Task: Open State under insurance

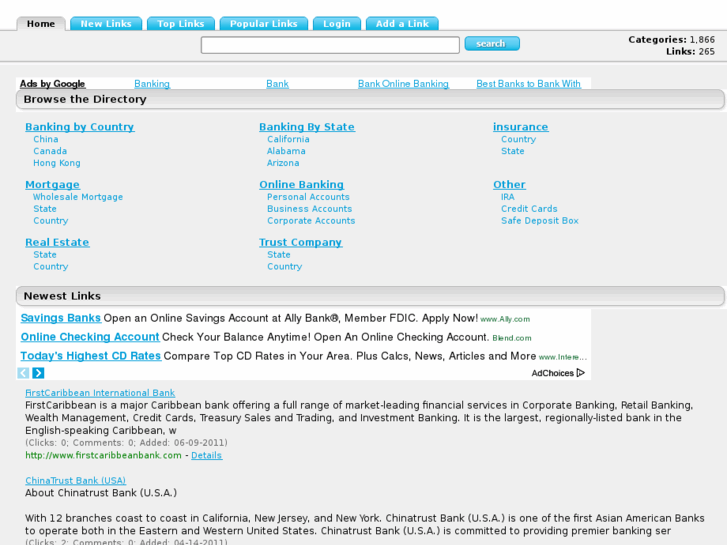Action: (512, 151)
